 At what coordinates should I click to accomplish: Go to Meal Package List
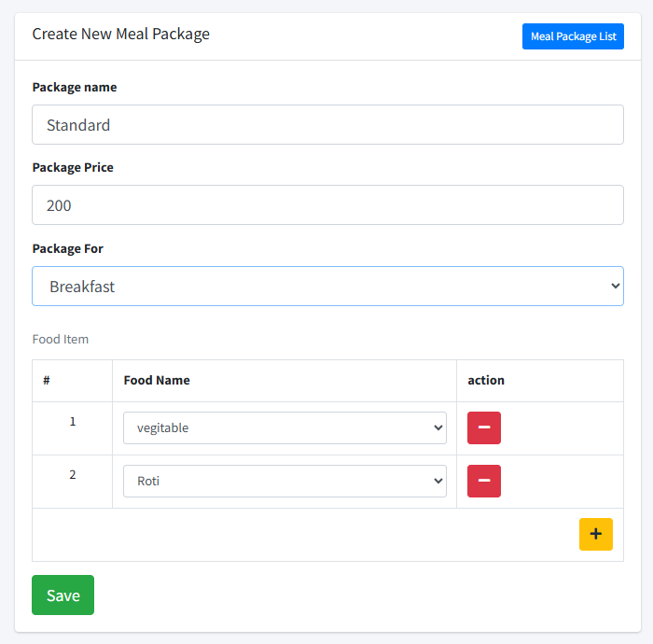(573, 36)
